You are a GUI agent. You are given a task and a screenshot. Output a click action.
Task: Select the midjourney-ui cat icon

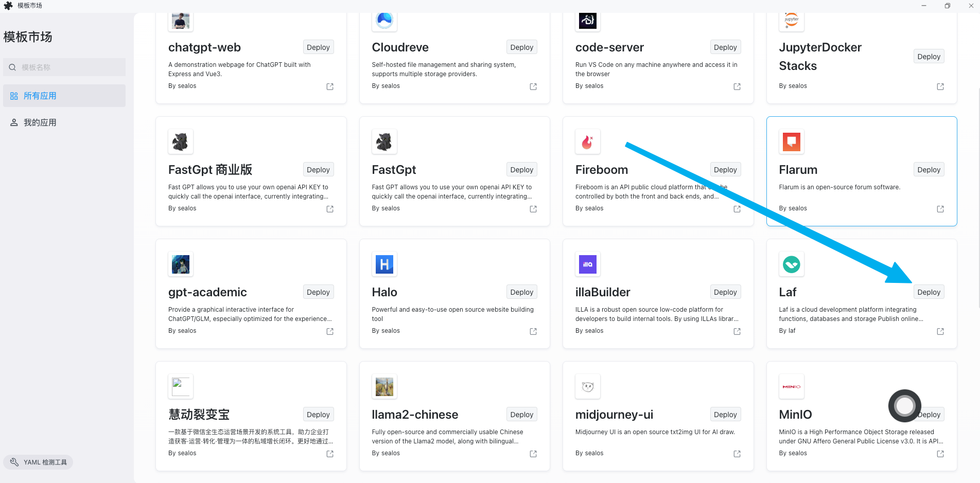[587, 386]
